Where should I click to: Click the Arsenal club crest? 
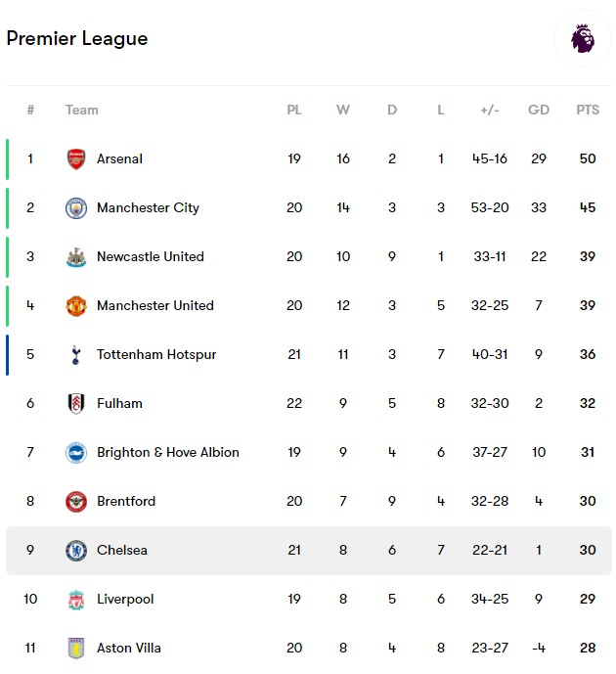click(x=76, y=159)
